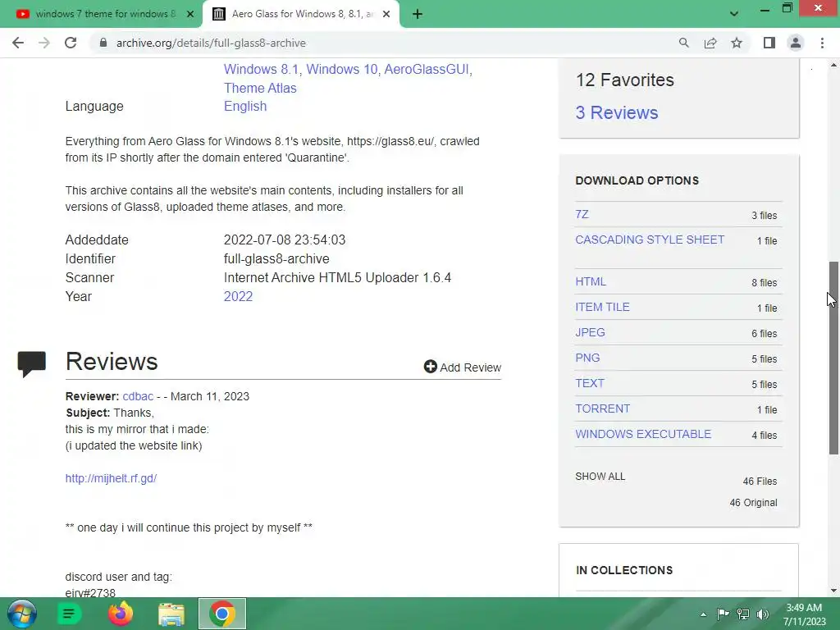Click the scrollbar down arrow
Screen dimensions: 840x630
(833, 591)
